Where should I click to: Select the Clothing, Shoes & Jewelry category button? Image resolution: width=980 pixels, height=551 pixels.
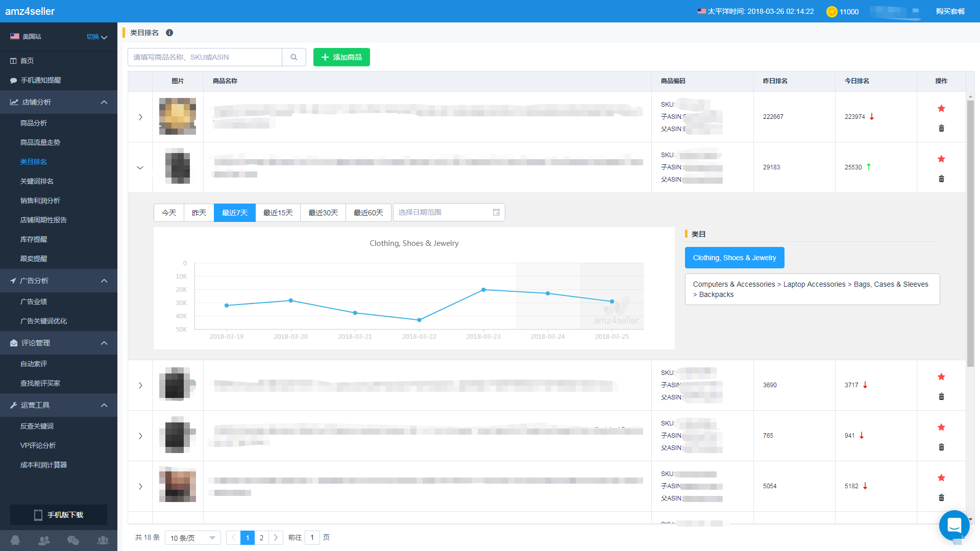point(734,258)
